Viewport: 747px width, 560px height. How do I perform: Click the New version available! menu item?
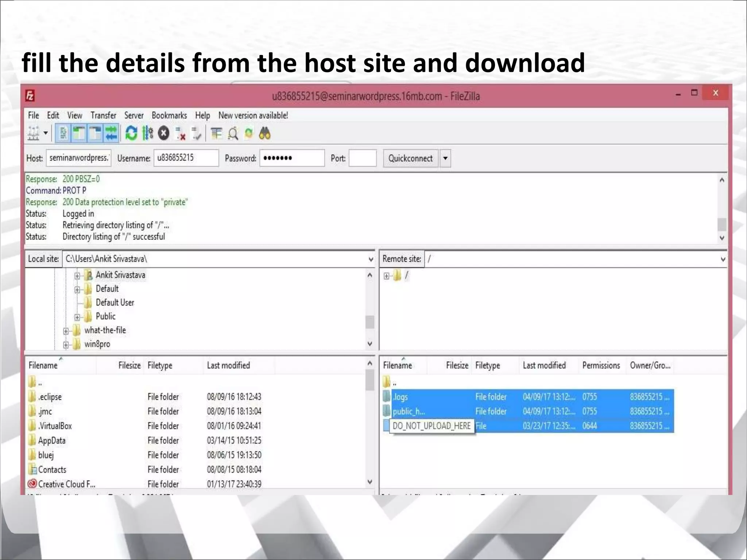(253, 116)
